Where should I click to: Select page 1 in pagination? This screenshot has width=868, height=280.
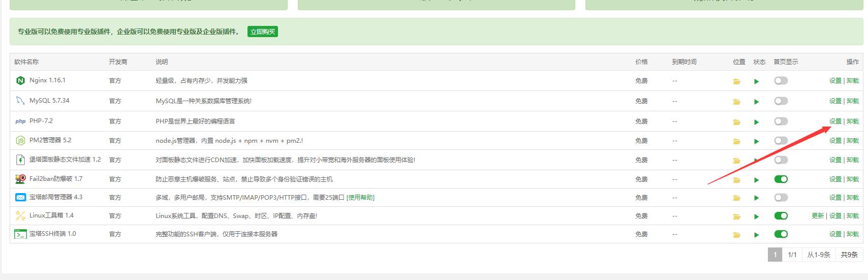pos(775,255)
